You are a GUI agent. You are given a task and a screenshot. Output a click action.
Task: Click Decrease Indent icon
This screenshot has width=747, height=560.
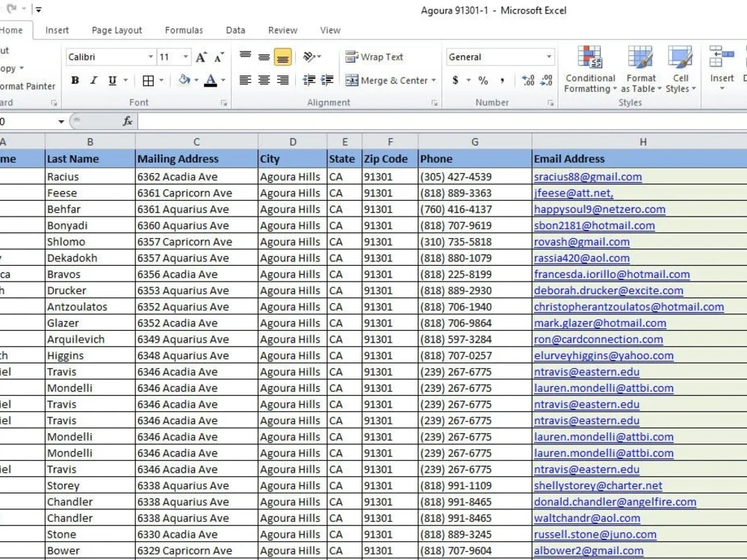pyautogui.click(x=309, y=80)
